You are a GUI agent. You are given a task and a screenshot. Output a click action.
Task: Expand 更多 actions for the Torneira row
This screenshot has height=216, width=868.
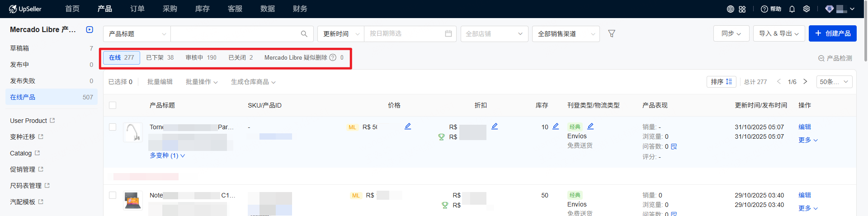coord(808,140)
